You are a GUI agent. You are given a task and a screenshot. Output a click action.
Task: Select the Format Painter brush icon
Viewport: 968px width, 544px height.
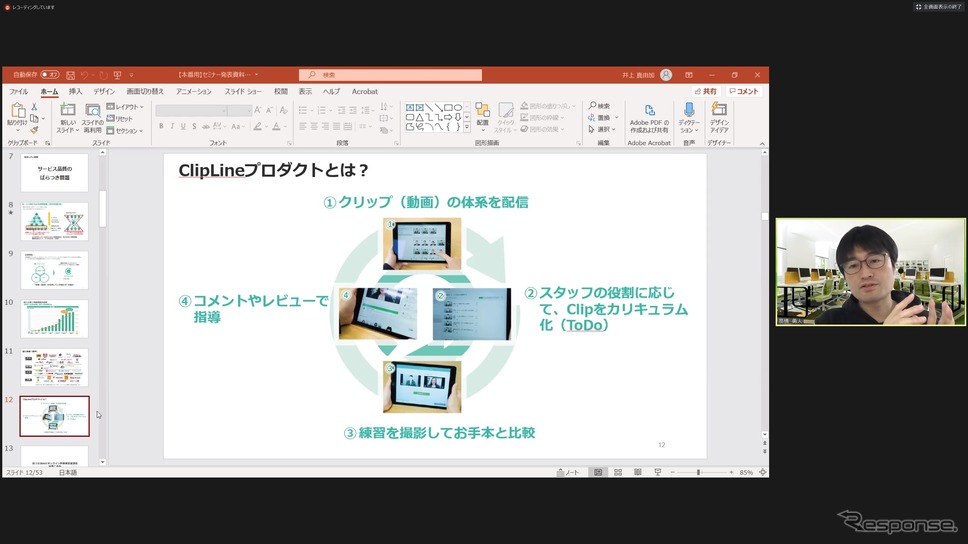point(35,130)
